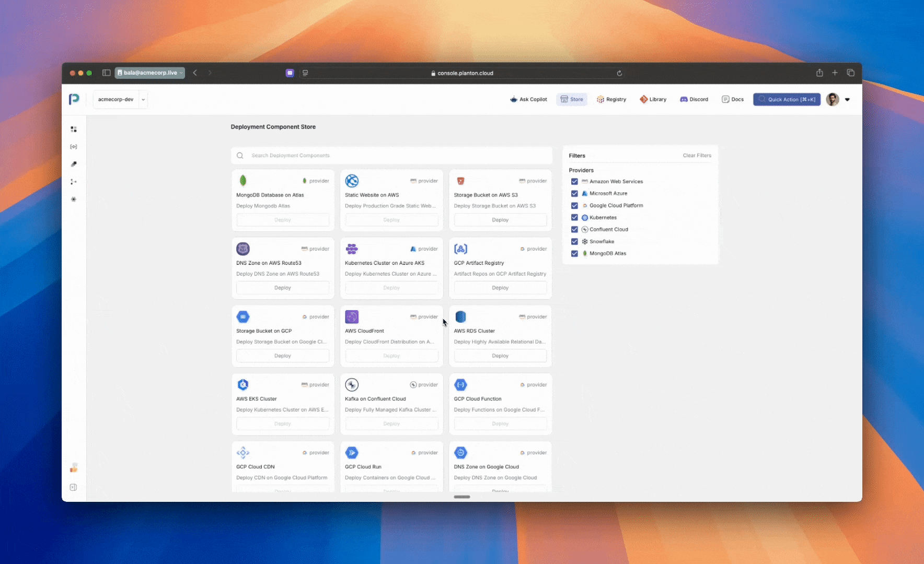Click the GCP Cloud Function icon
924x564 pixels.
point(460,384)
